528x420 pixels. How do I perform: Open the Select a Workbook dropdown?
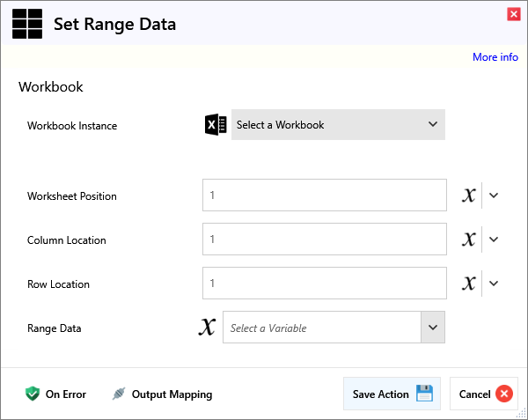(x=338, y=125)
